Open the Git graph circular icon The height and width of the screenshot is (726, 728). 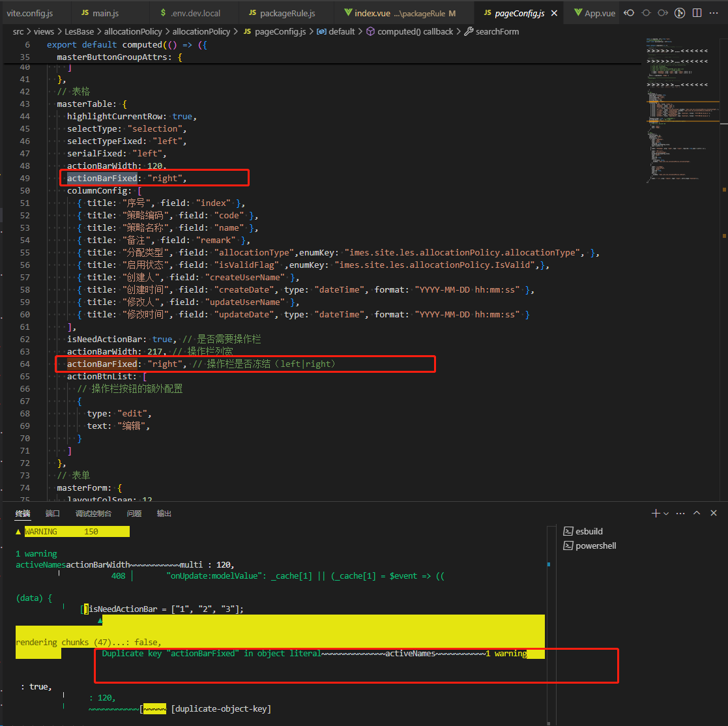coord(680,13)
